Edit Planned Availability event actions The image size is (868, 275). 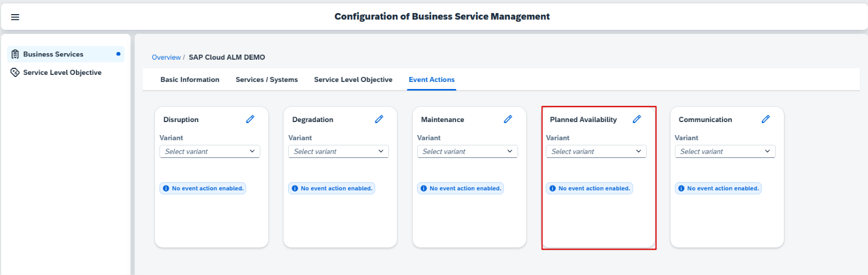tap(636, 119)
